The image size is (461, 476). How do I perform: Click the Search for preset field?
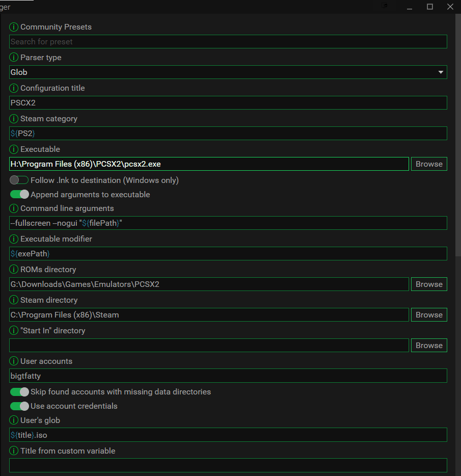pyautogui.click(x=228, y=41)
